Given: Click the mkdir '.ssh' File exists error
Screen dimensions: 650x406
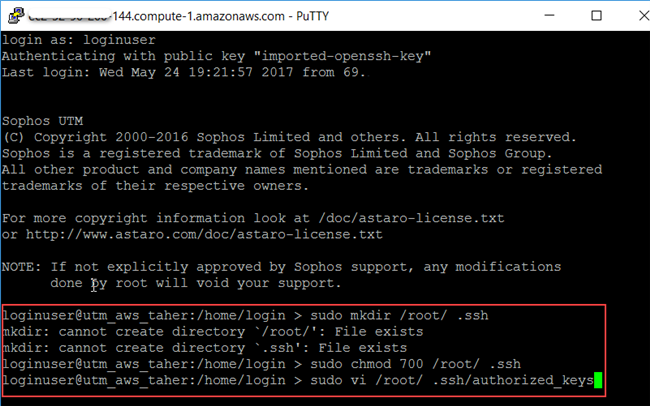Looking at the screenshot, I should (x=204, y=348).
